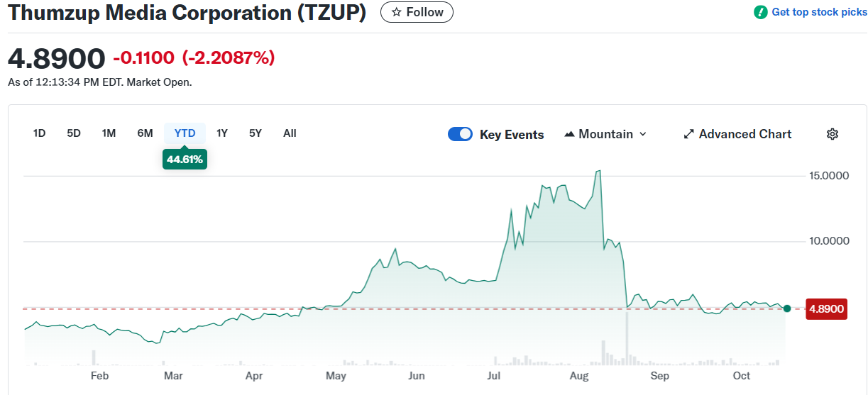The height and width of the screenshot is (395, 868).
Task: Select the All time range
Action: [290, 133]
